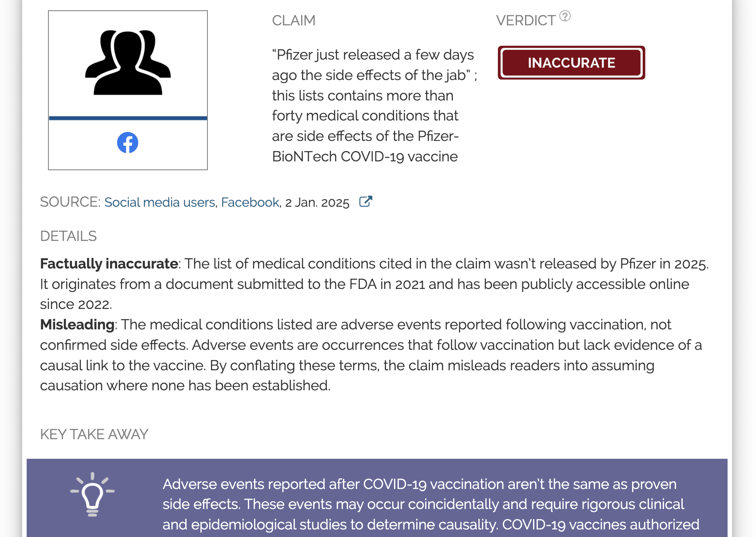
Task: Click the blue divider under the profile image
Action: tap(127, 118)
